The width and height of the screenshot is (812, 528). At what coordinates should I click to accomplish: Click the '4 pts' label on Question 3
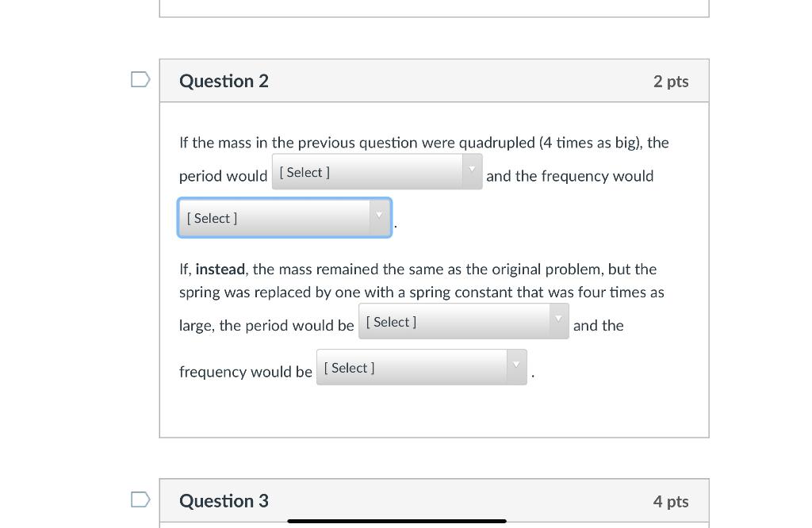click(671, 501)
